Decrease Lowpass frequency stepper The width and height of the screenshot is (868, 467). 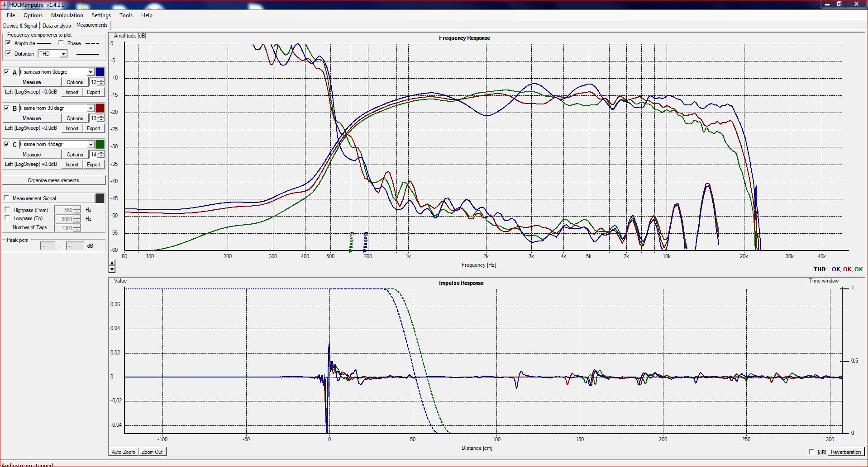click(77, 221)
